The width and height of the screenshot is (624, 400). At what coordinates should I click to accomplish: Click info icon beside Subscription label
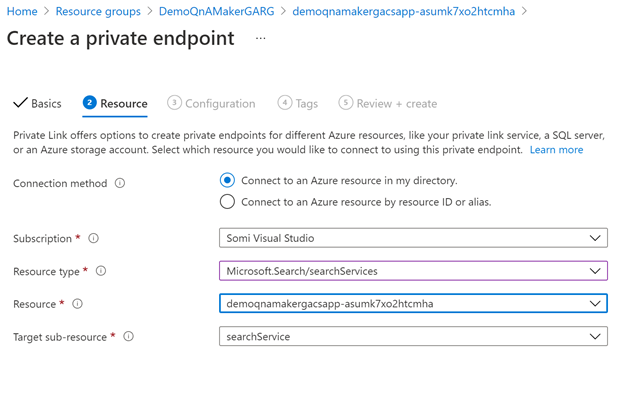[94, 239]
